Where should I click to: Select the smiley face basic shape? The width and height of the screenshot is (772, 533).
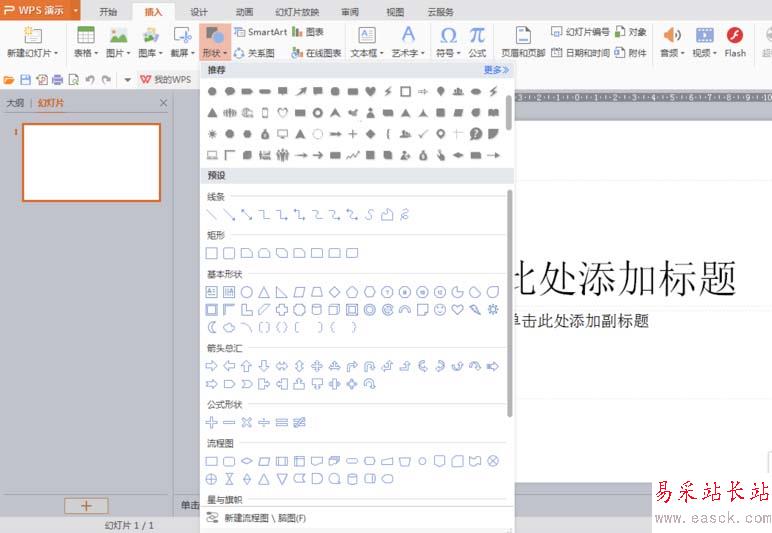[x=440, y=310]
